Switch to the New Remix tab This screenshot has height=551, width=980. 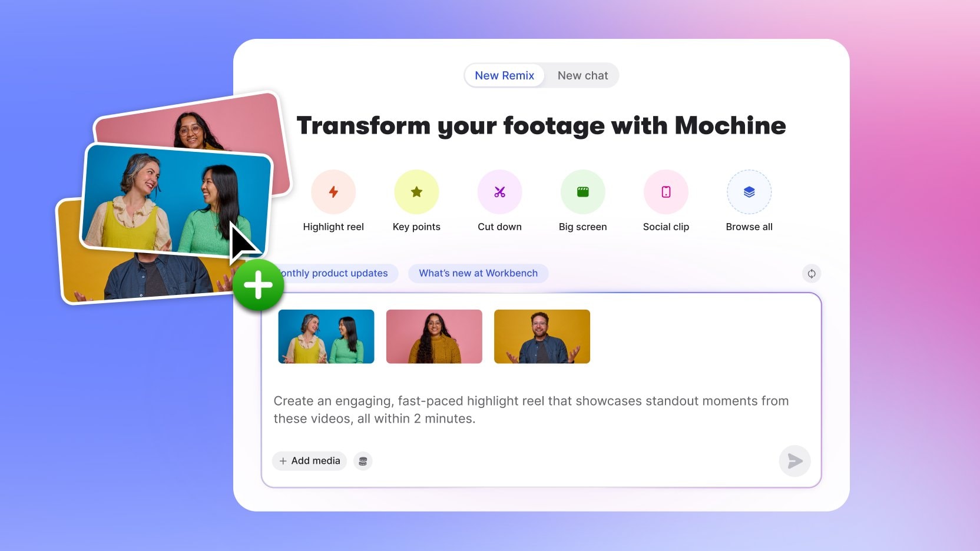click(504, 75)
